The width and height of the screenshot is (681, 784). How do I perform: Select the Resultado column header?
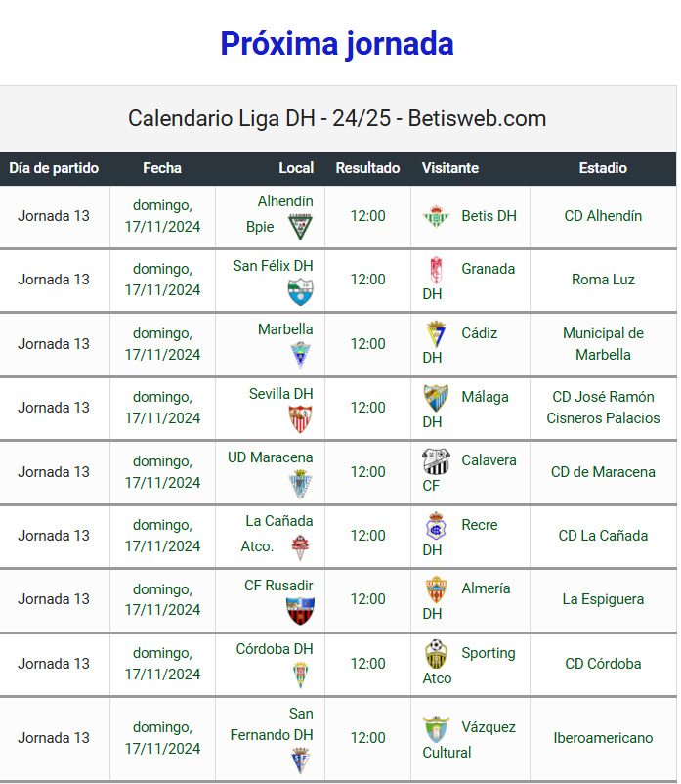[x=367, y=168]
